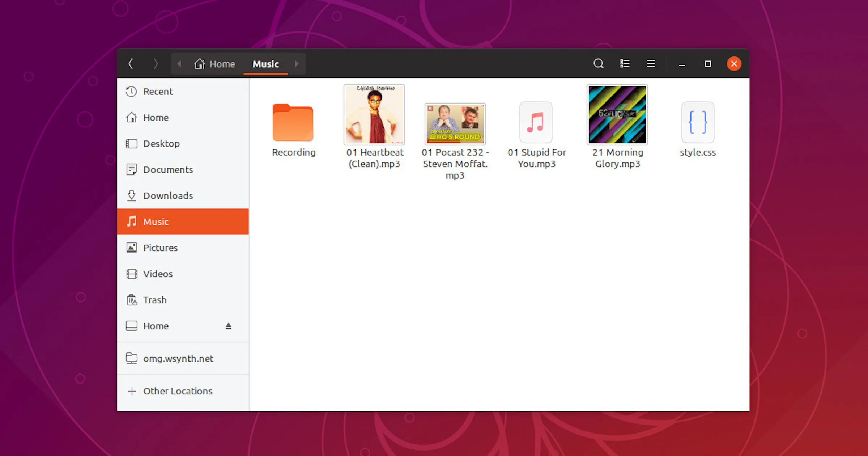Click the Documents sidebar icon
Image resolution: width=868 pixels, height=456 pixels.
pos(131,169)
